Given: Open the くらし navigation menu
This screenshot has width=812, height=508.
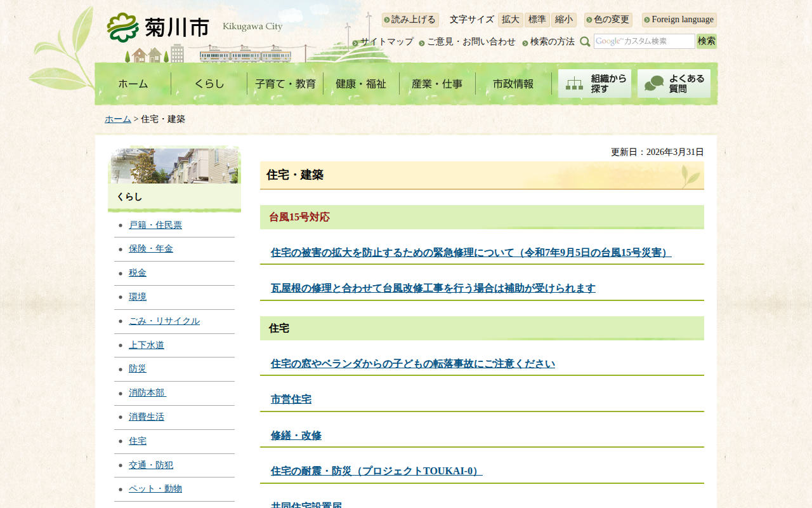Looking at the screenshot, I should click(x=209, y=84).
